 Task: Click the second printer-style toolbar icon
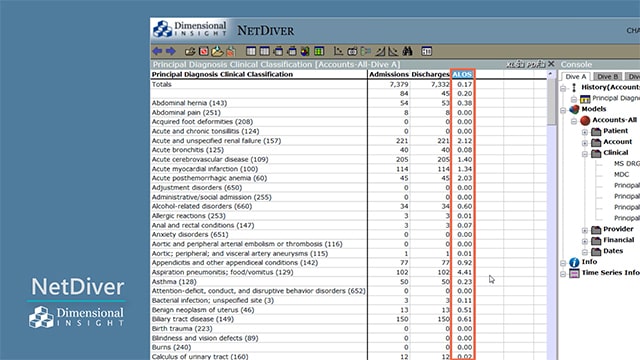pos(292,51)
